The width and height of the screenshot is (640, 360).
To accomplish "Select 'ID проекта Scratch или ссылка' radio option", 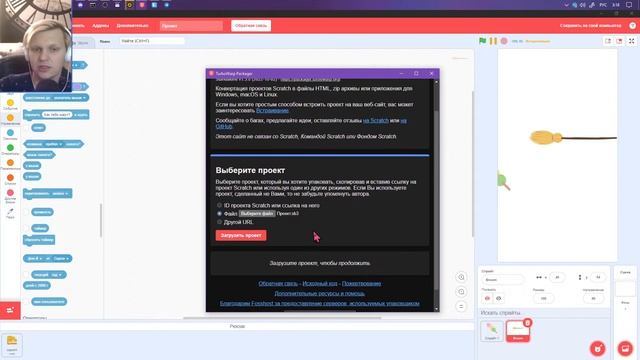I will tap(219, 205).
